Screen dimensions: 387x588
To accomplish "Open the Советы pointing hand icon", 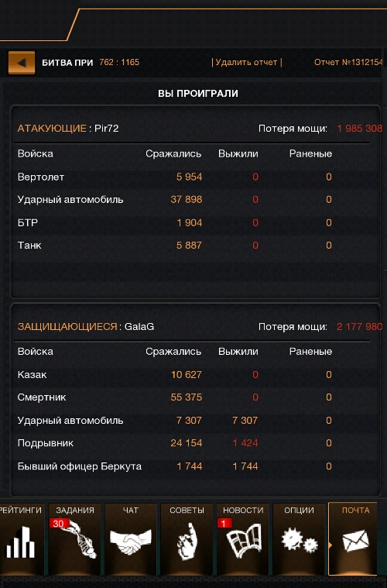I will pyautogui.click(x=187, y=540).
